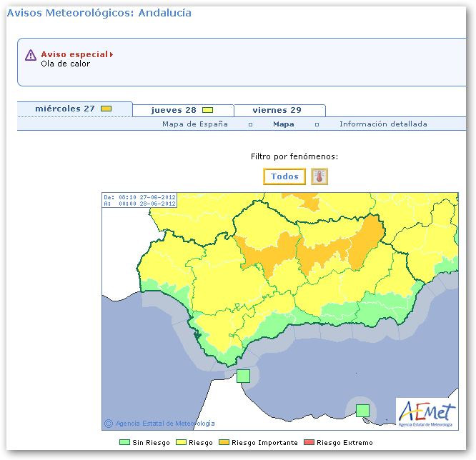476x460 pixels.
Task: Click the green Ceuta square on the map
Action: (x=243, y=376)
